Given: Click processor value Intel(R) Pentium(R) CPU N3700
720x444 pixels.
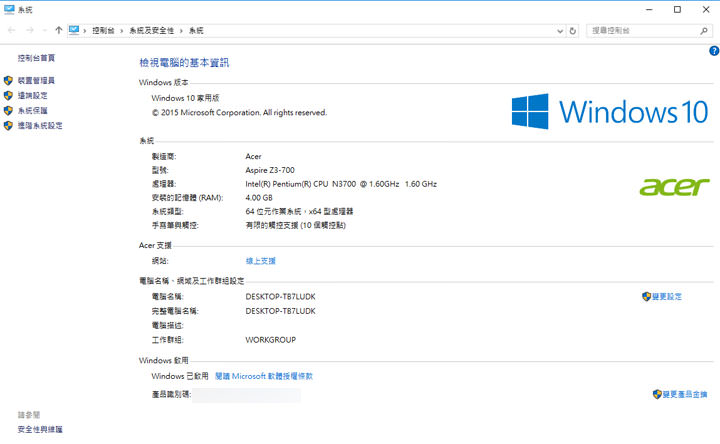Looking at the screenshot, I should click(341, 184).
